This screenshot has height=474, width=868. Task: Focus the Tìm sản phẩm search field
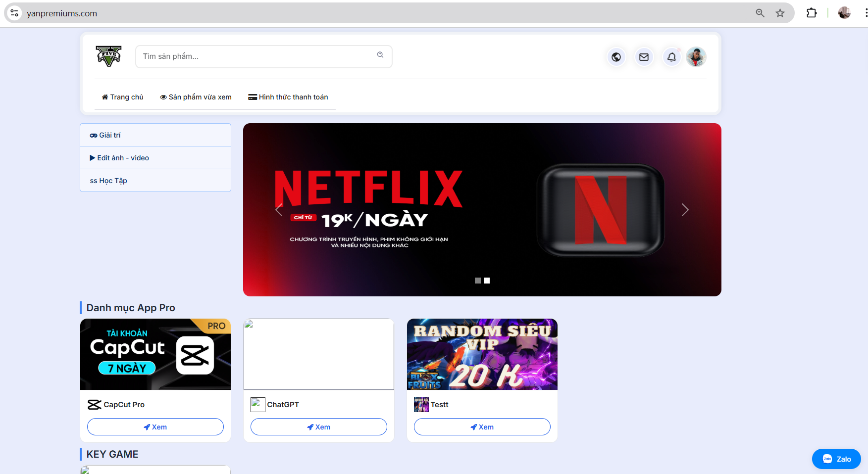point(264,56)
